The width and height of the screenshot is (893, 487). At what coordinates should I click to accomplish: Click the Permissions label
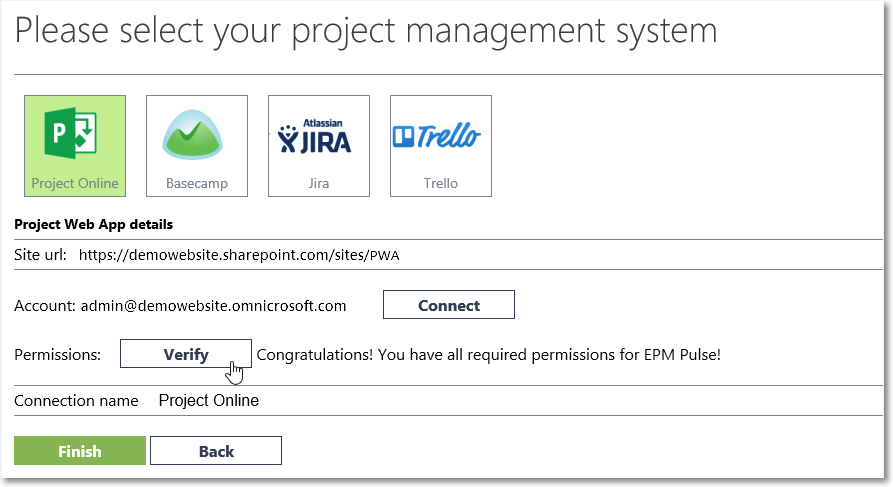[58, 355]
